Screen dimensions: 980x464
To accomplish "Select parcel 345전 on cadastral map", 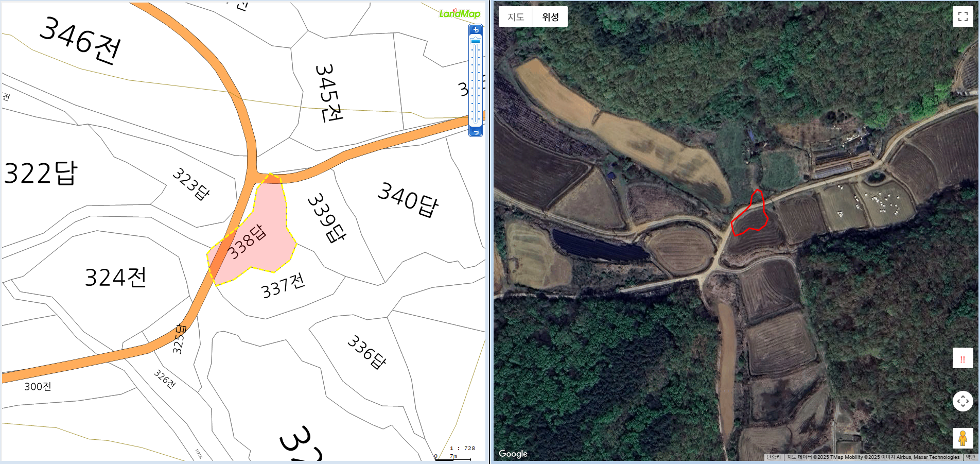I will pyautogui.click(x=328, y=93).
